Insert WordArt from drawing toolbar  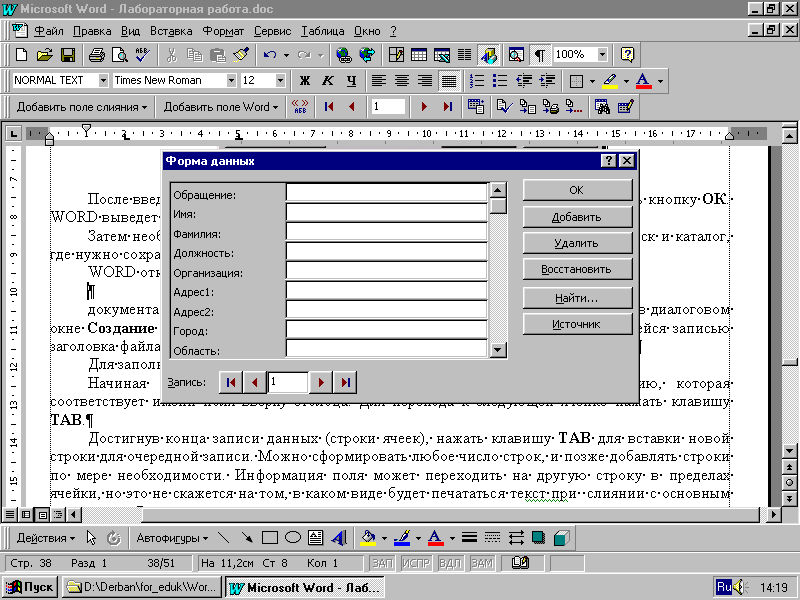[338, 538]
